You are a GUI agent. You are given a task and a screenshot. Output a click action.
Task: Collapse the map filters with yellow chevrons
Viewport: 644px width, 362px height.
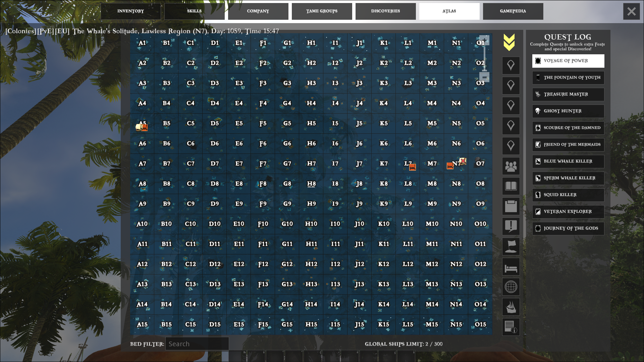pos(509,42)
